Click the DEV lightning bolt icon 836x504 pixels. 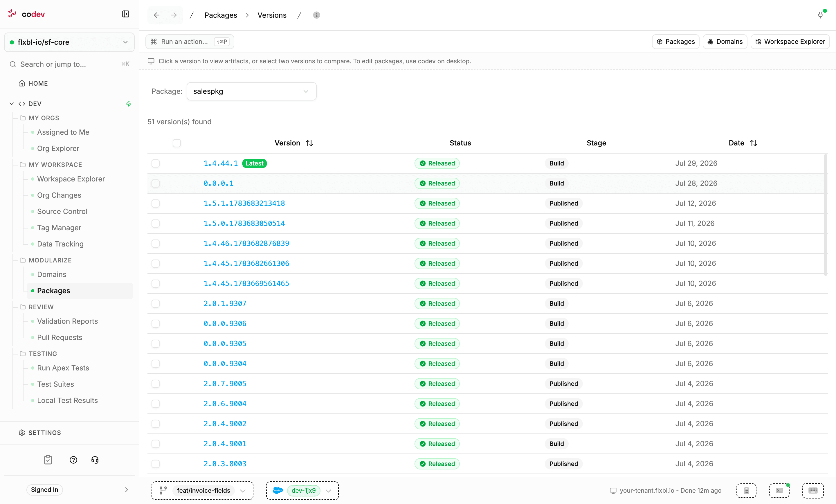click(x=129, y=104)
